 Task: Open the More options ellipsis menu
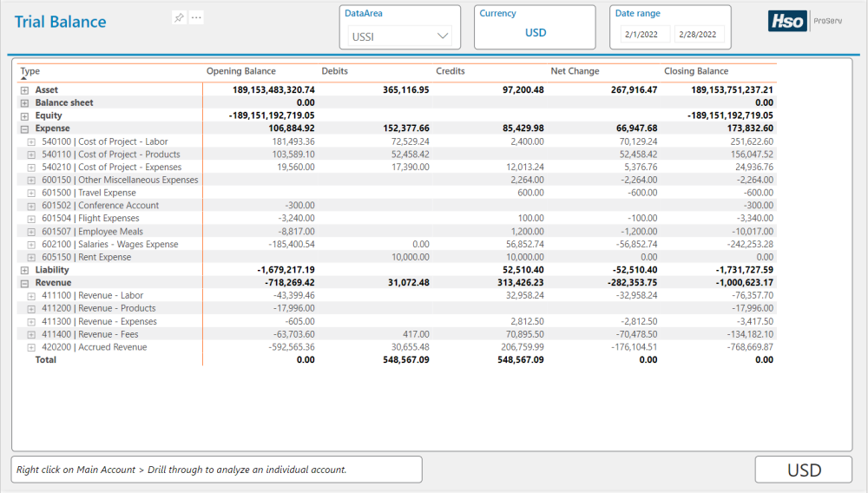pos(196,17)
